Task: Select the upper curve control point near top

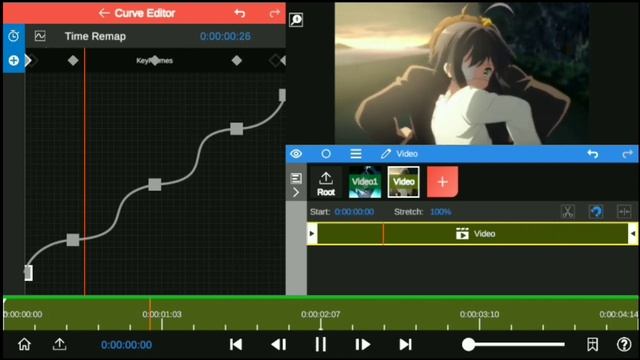Action: (x=236, y=129)
